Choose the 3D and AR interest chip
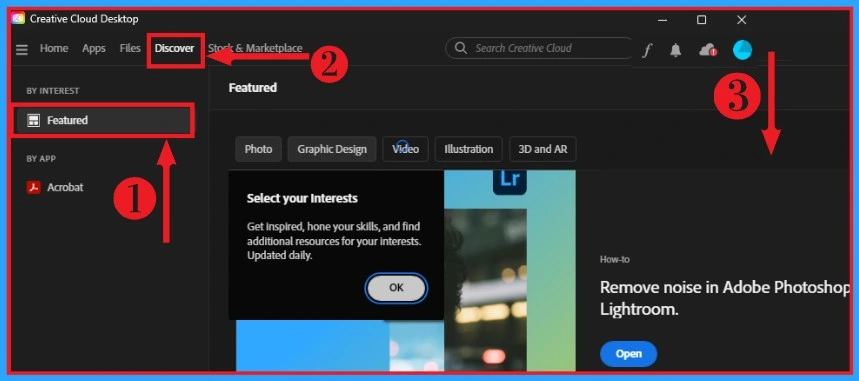 click(x=543, y=149)
